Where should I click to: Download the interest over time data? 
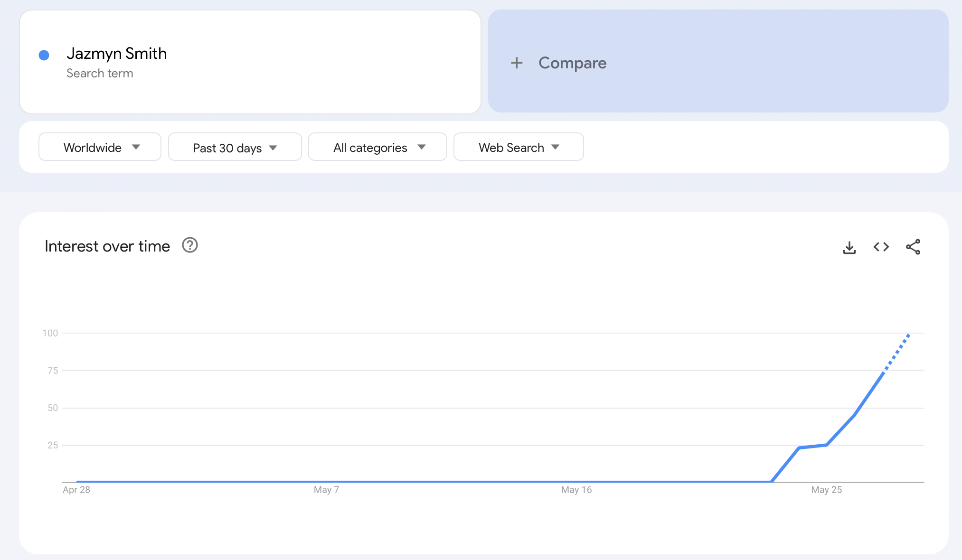pyautogui.click(x=849, y=247)
